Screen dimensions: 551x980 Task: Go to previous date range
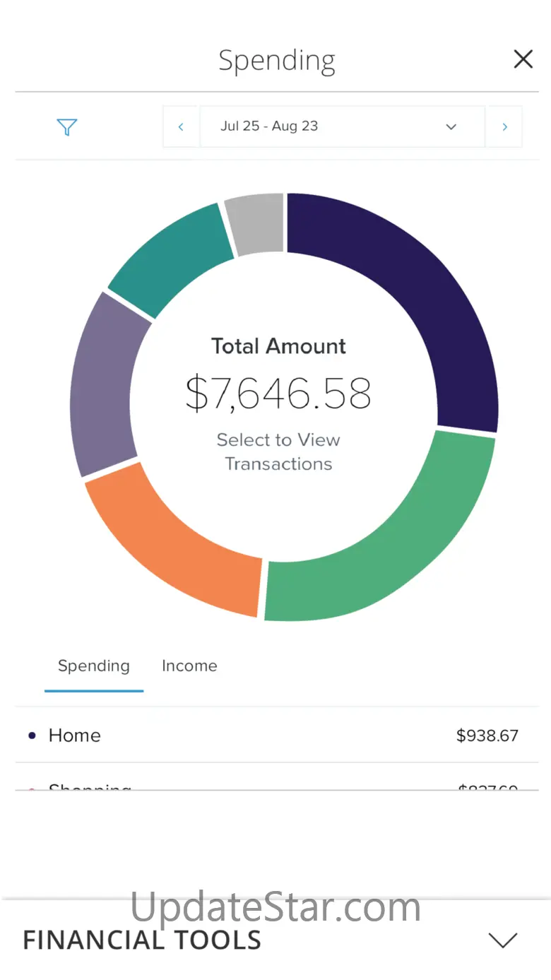click(181, 127)
